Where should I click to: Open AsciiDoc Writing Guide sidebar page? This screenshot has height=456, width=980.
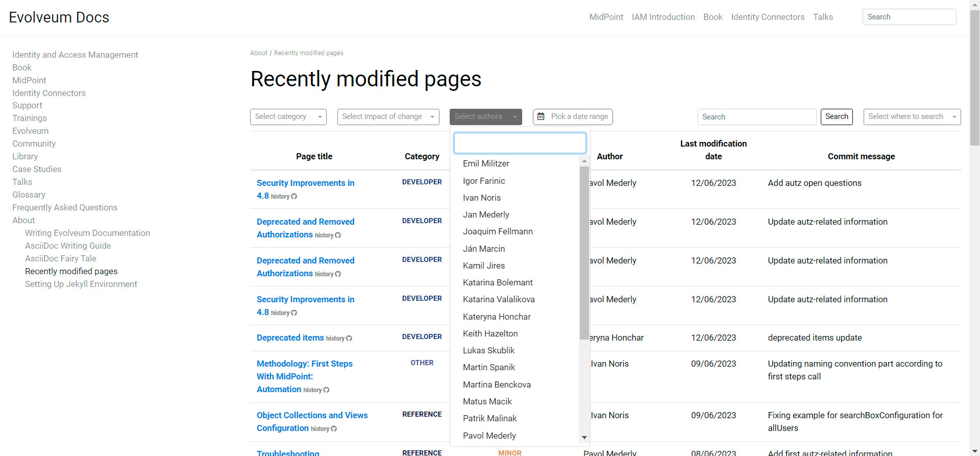coord(68,246)
